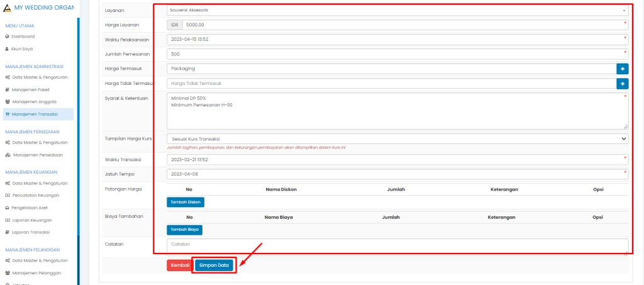The width and height of the screenshot is (644, 285).
Task: Expand the Layanan dropdown
Action: point(397,11)
